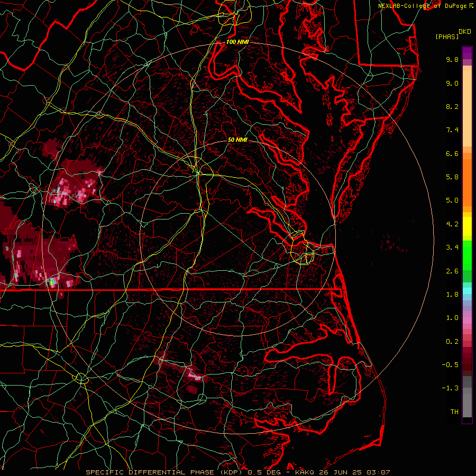Click the 3.4 legend value
This screenshot has width=476, height=476.
click(452, 248)
